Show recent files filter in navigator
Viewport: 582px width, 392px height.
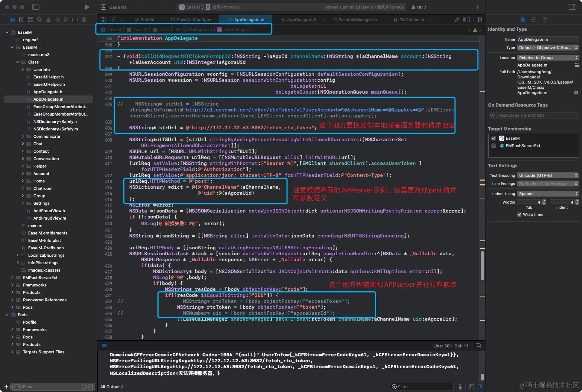(84, 387)
